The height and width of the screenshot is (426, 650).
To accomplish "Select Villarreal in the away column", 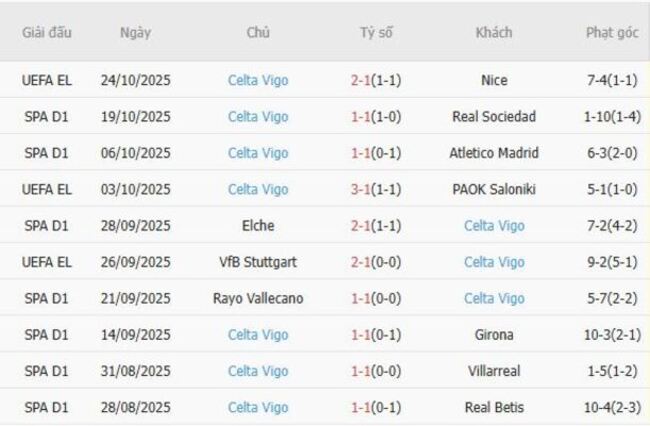I will tap(494, 371).
